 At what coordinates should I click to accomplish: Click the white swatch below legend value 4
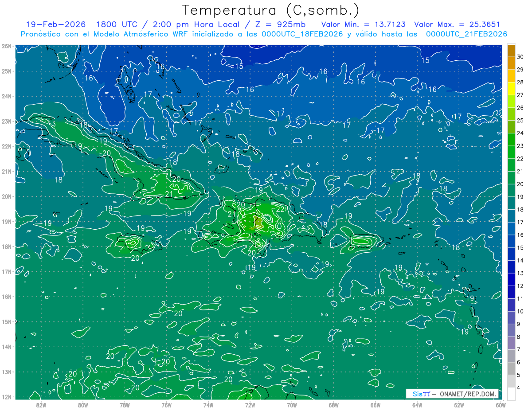[511, 394]
